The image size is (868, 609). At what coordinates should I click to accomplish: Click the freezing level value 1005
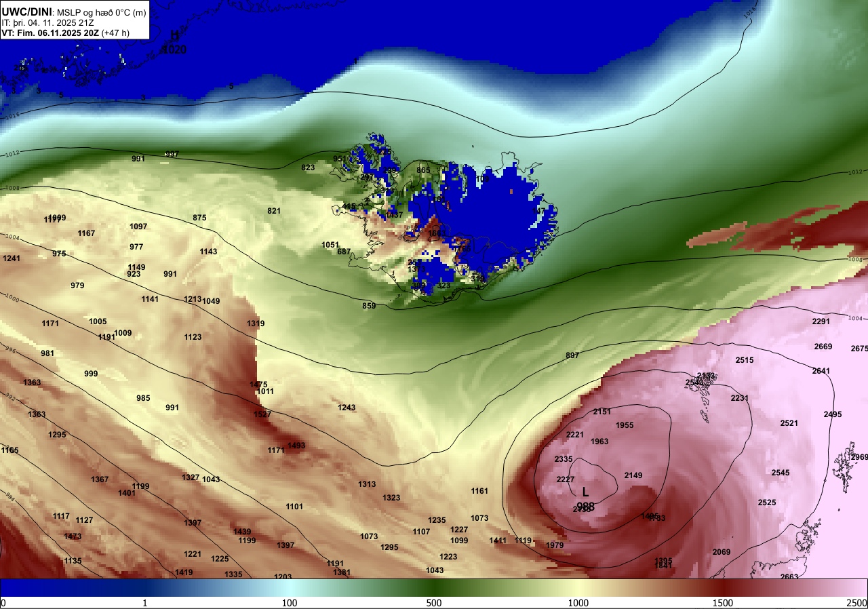click(x=98, y=321)
